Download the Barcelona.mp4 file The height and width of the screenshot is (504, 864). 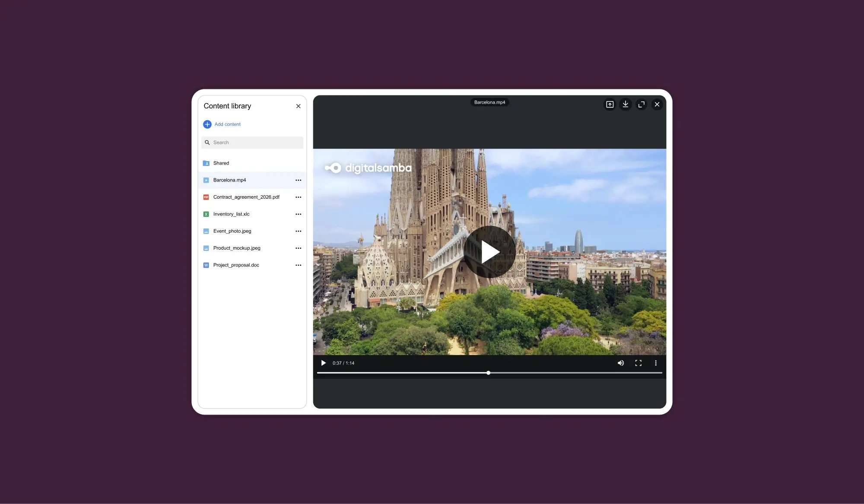[625, 105]
